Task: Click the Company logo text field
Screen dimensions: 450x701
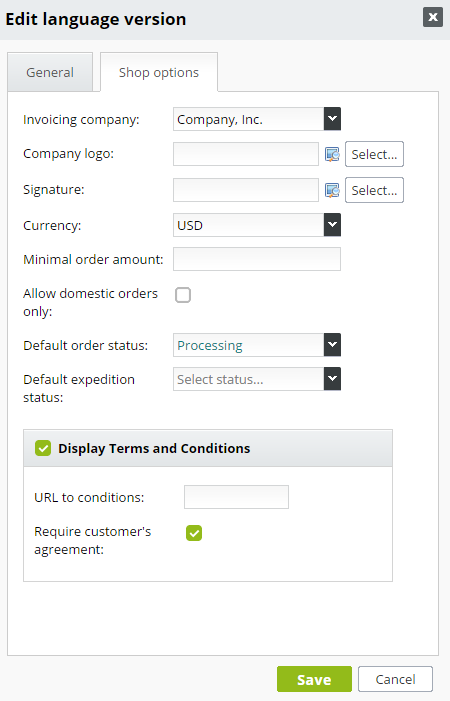Action: point(246,154)
